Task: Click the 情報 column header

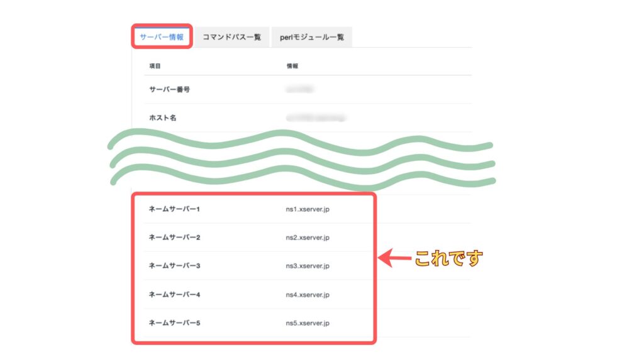Action: 292,65
